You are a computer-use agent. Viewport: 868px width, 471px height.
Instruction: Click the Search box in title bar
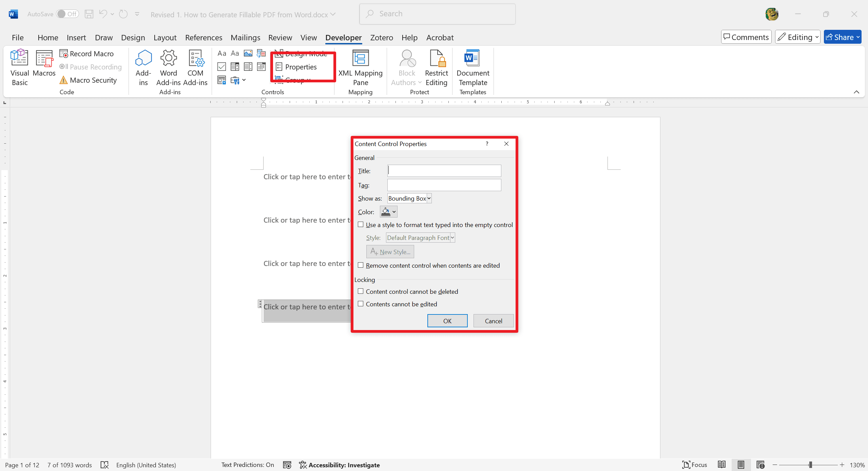437,14
